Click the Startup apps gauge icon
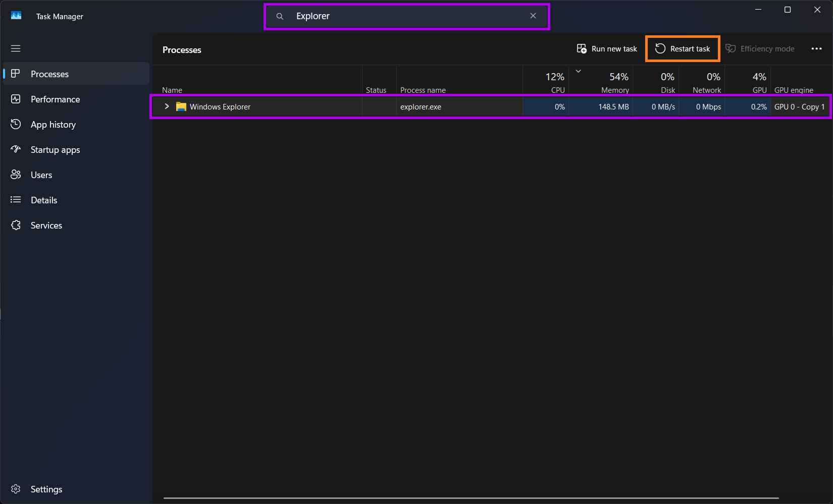Viewport: 833px width, 504px height. [16, 149]
